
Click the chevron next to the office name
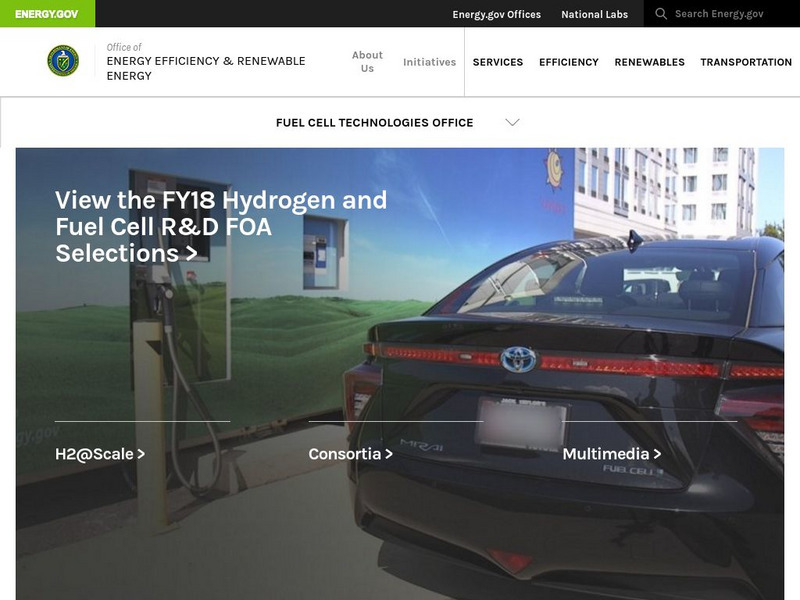(x=513, y=121)
